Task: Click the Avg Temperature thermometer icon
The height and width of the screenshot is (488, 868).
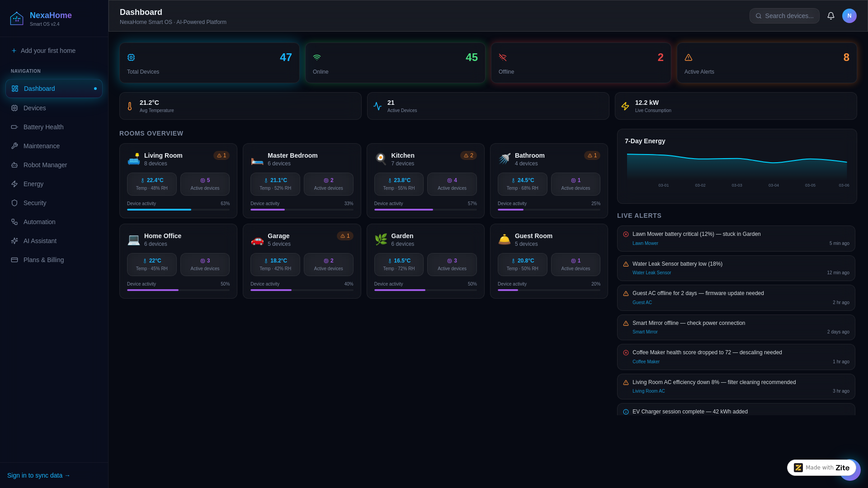Action: pos(130,106)
